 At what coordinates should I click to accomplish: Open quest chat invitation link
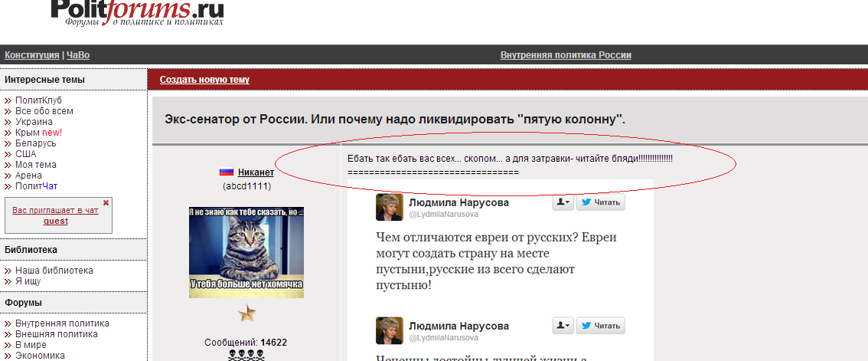click(x=55, y=221)
